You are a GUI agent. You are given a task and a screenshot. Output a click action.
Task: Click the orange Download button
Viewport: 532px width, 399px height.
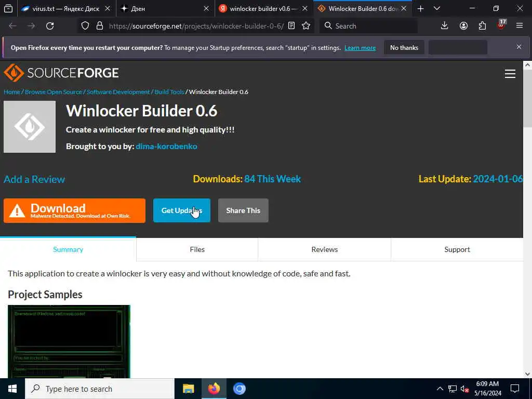tap(74, 211)
